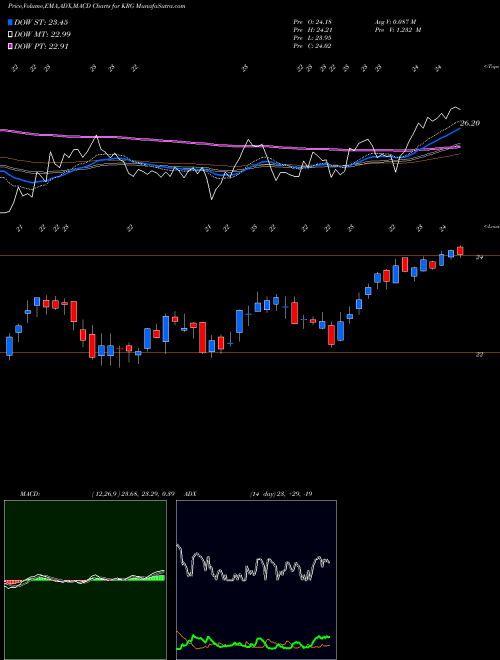Select the 'DOW MT: 22.99' legend text

(43, 35)
